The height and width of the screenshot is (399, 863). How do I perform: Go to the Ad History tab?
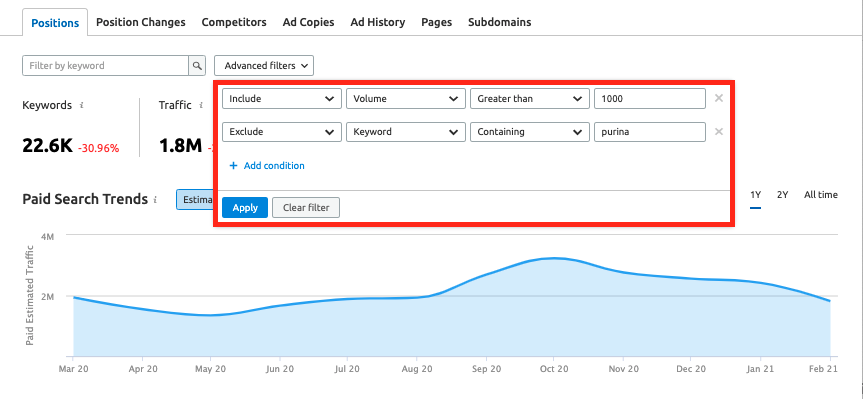(378, 22)
